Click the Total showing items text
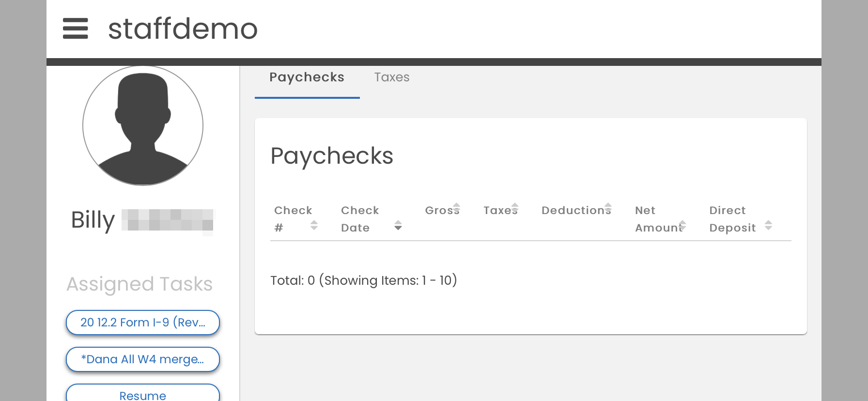This screenshot has width=868, height=401. (364, 280)
